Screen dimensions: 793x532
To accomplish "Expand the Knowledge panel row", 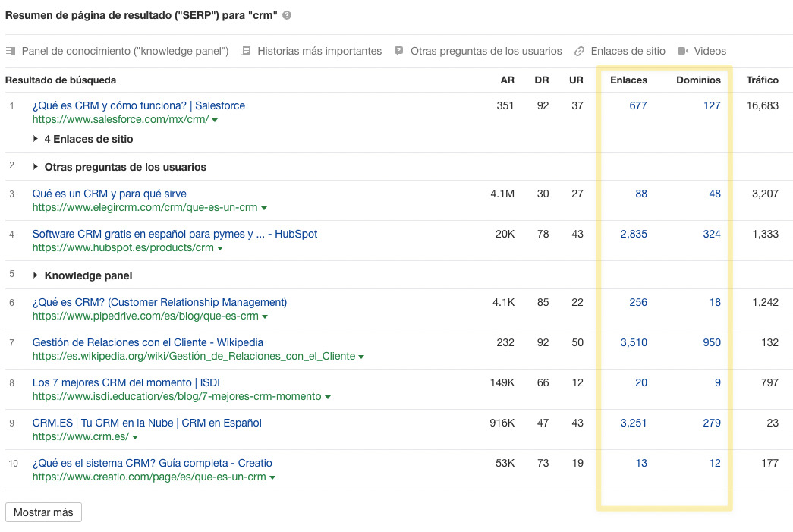I will click(x=36, y=275).
